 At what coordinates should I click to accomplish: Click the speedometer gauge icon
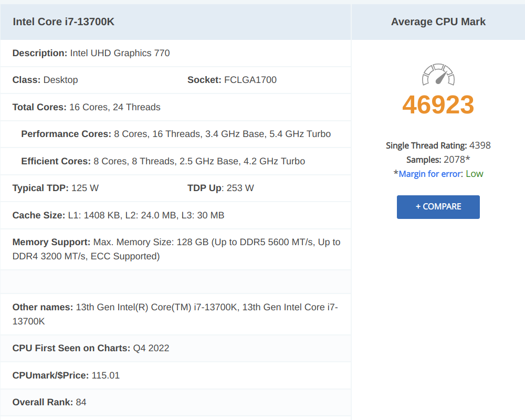tap(438, 74)
